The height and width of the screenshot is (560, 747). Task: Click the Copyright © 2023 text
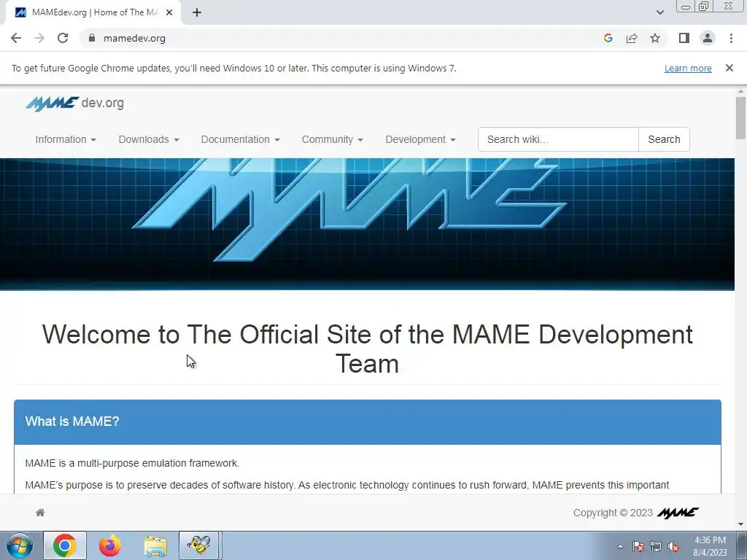pyautogui.click(x=613, y=513)
